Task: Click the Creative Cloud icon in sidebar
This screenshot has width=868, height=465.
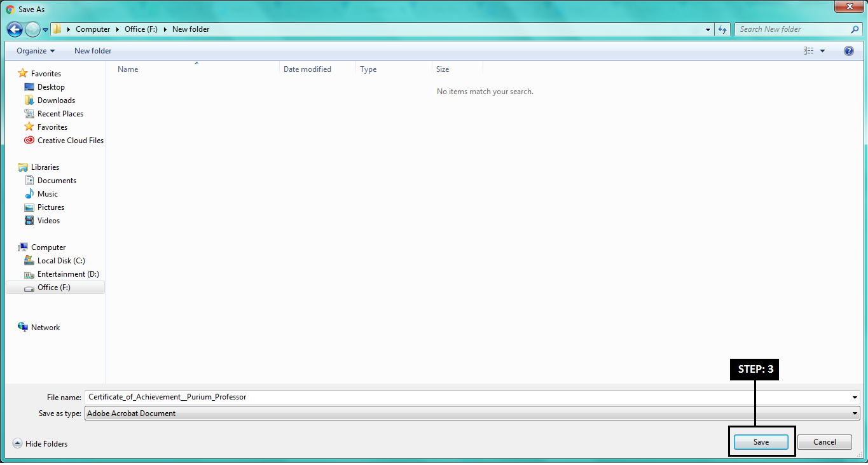Action: point(29,141)
